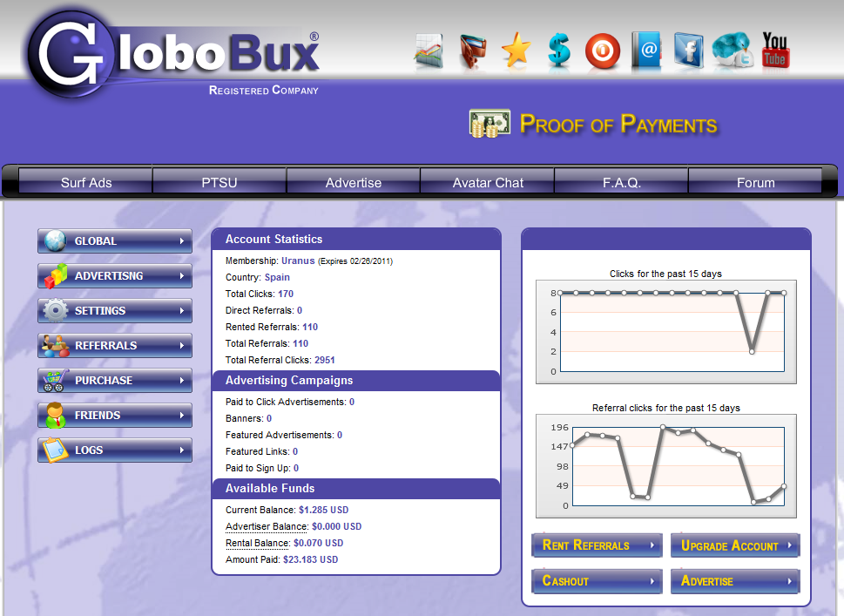Click the people icon on Referrals menu
Viewport: 844px width, 616px height.
56,346
